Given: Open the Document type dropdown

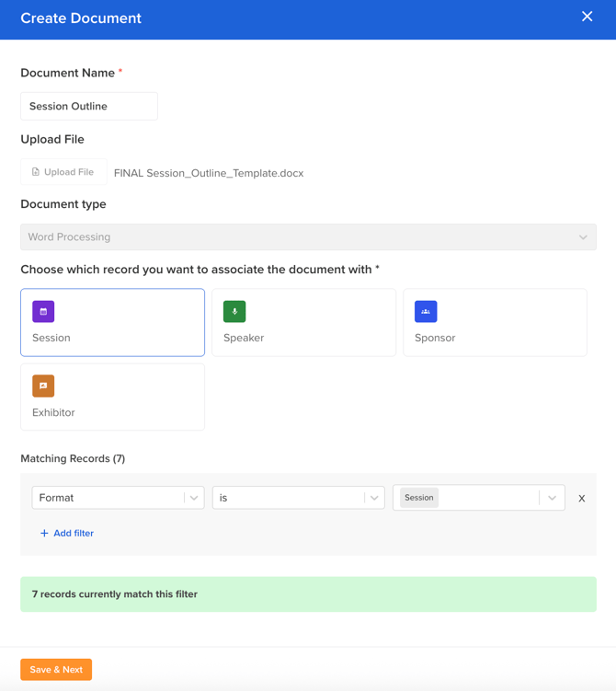Looking at the screenshot, I should pos(308,237).
